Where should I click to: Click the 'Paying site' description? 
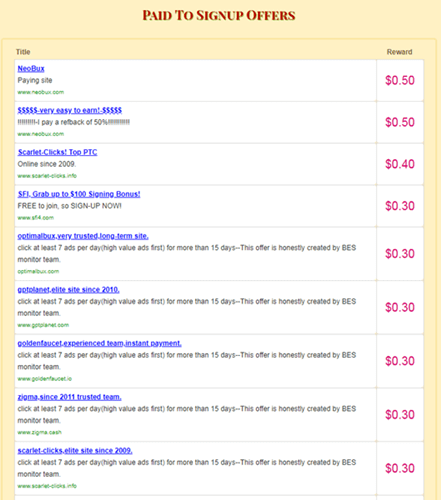pos(35,80)
